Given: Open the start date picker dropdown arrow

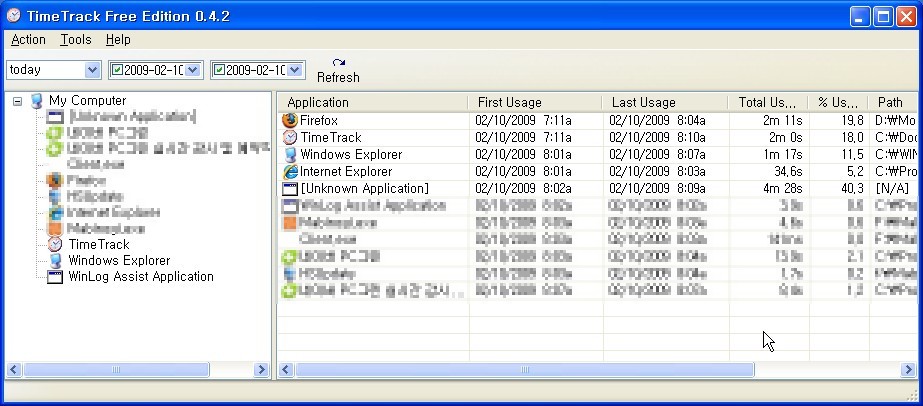Looking at the screenshot, I should click(x=193, y=70).
